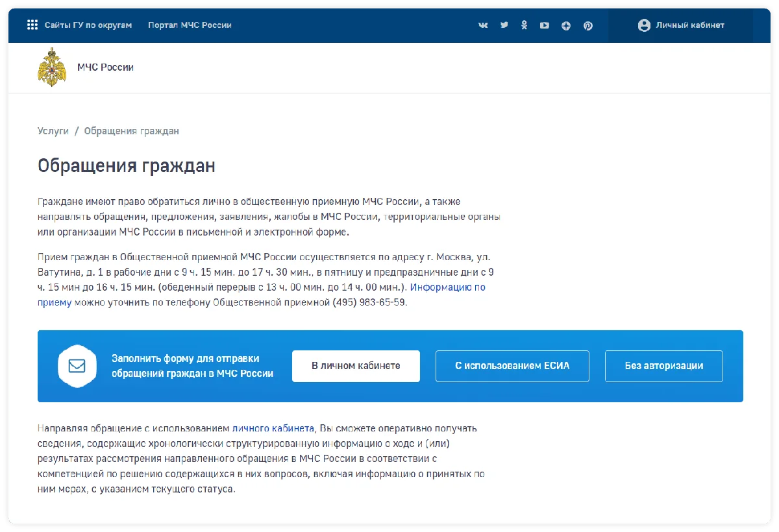Viewport: 779px width, 532px height.
Task: Open Сайты ГУ по округам menu
Action: click(x=88, y=25)
